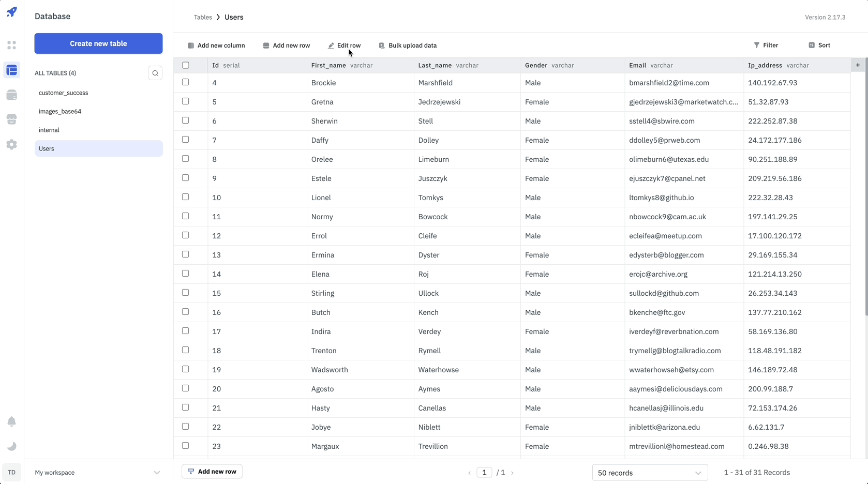Click the rocket logo icon
Viewport: 868px width, 484px height.
coord(11,12)
